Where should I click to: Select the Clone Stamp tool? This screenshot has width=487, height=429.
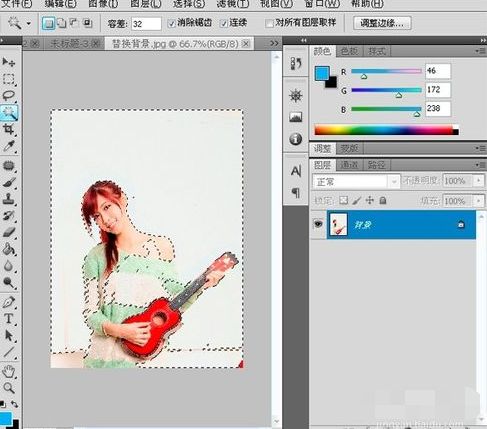coord(8,199)
